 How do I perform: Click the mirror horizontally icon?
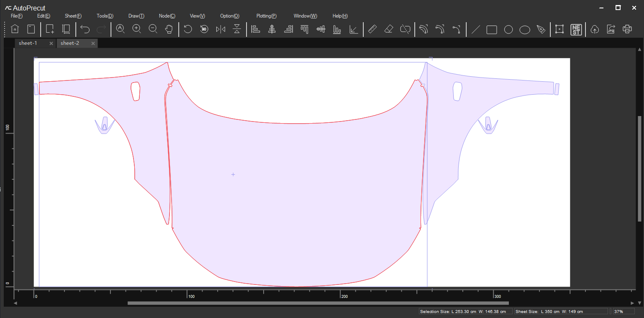pos(221,29)
